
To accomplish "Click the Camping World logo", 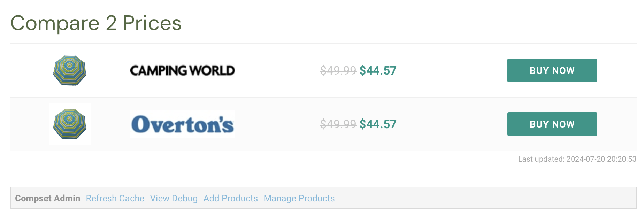I will point(183,70).
